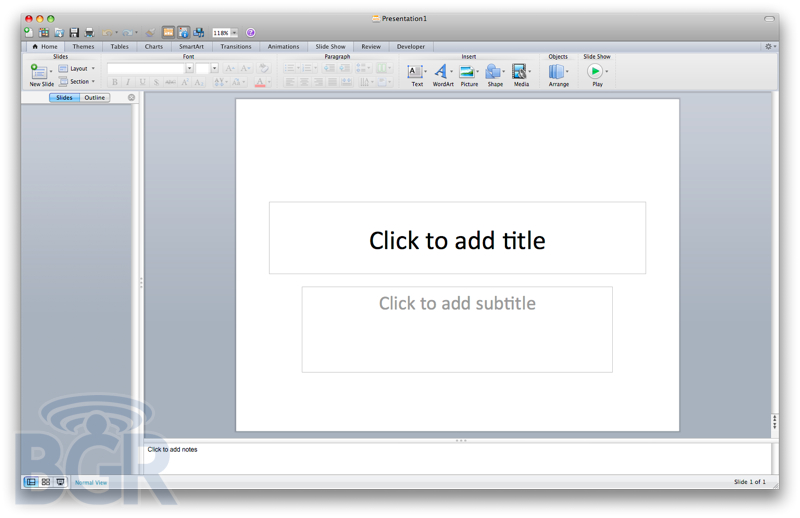
Task: Open the font name dropdown
Action: [189, 68]
